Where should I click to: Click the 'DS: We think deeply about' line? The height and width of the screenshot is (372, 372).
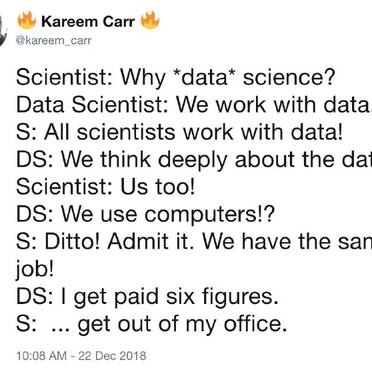point(194,159)
